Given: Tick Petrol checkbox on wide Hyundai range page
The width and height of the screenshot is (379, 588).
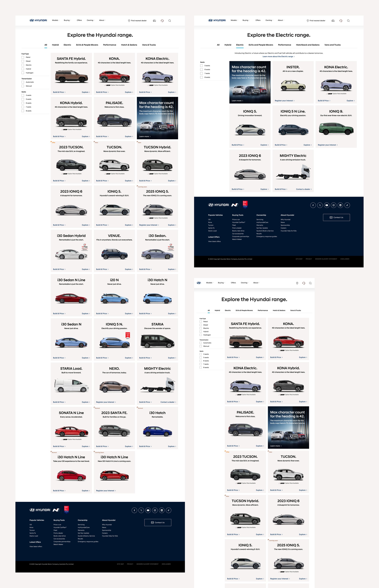Looking at the screenshot, I should coord(23,57).
